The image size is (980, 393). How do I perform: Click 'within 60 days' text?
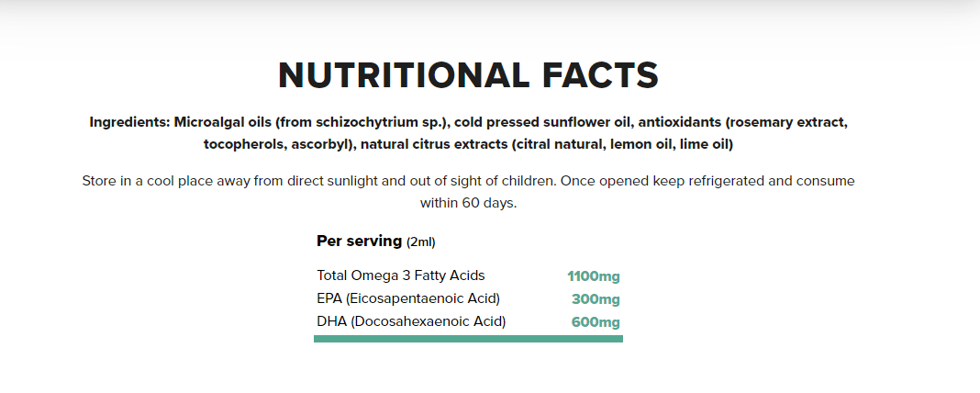(x=467, y=203)
